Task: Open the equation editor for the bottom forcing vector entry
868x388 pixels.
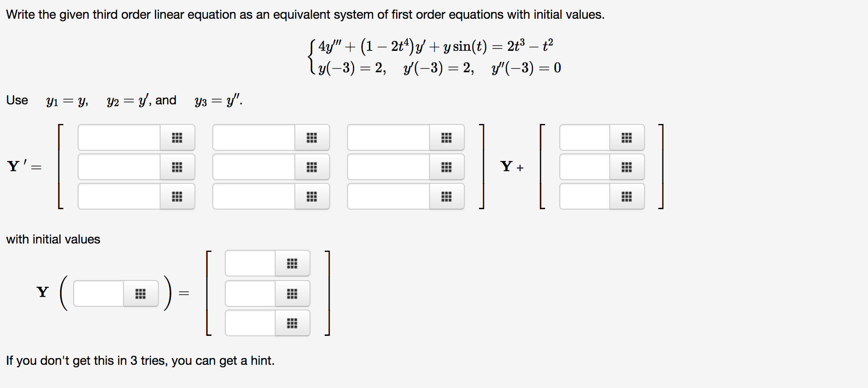Action: (x=627, y=196)
